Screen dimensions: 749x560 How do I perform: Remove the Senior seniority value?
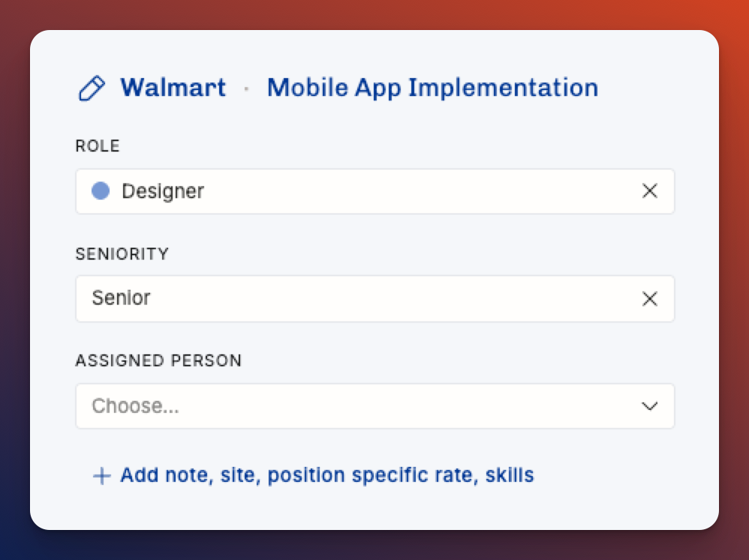coord(650,299)
